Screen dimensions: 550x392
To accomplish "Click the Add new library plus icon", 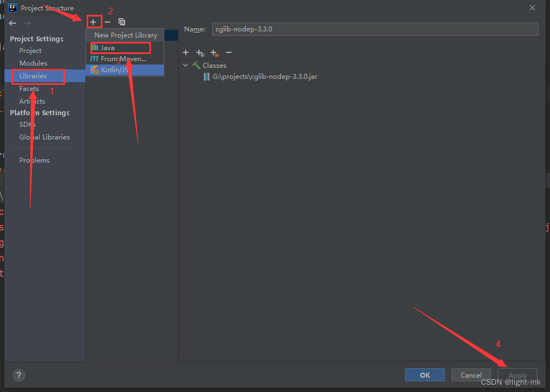I will 93,22.
